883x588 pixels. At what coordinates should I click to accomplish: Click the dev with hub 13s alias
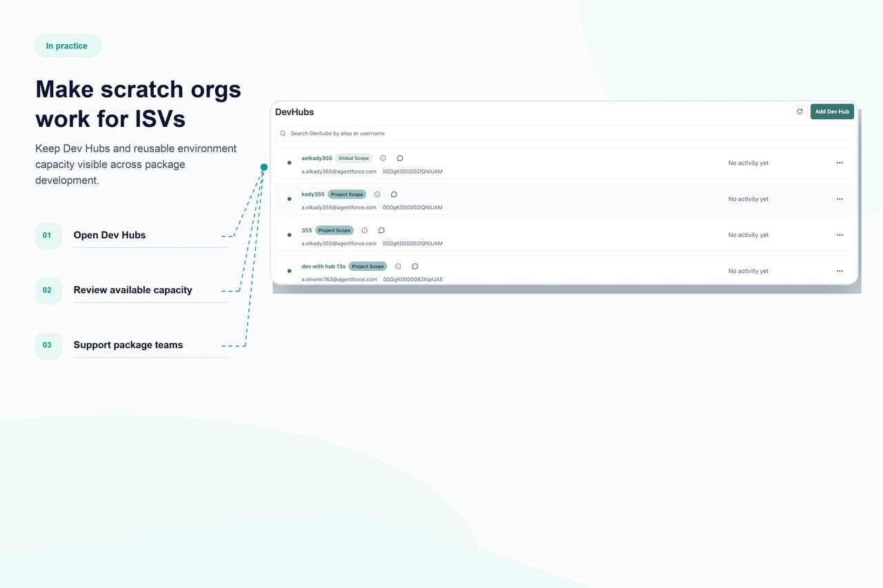324,266
